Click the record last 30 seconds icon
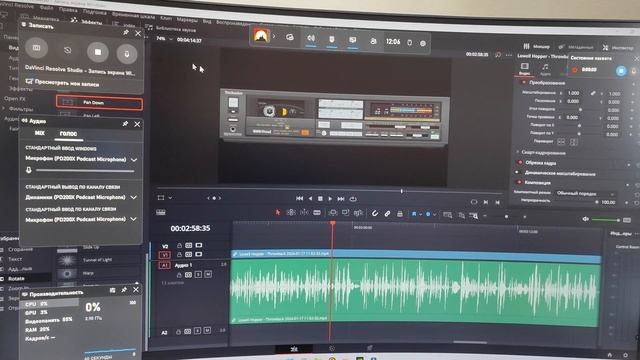Screen dimensions: 640x360 [67, 50]
